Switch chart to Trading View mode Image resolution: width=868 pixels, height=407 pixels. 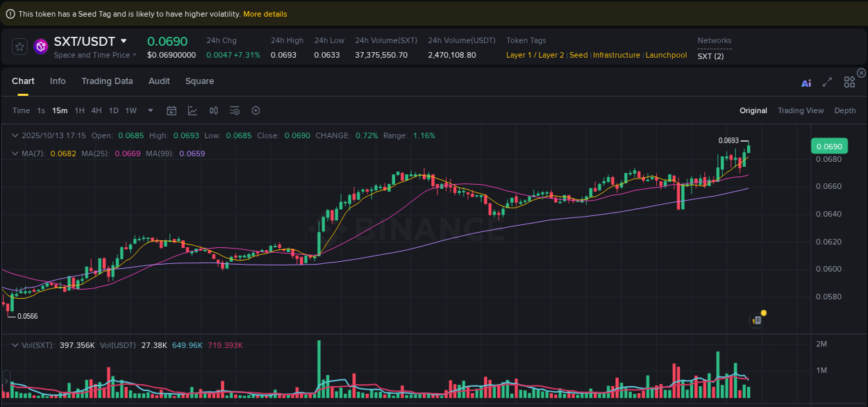[801, 110]
